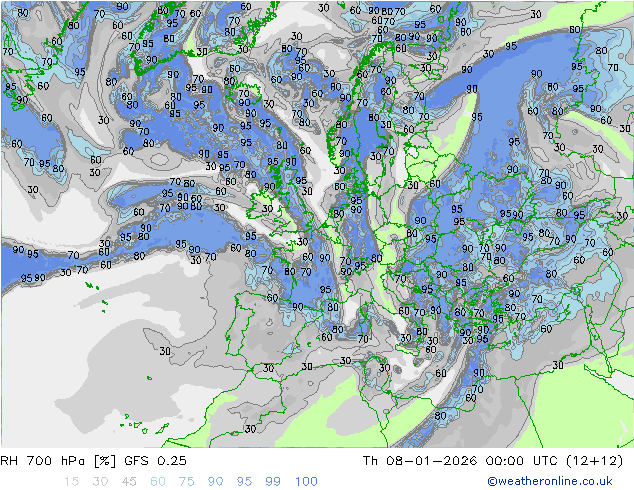Click the 'RH 700 hPa [%] GFS 0.25' title
Image resolution: width=634 pixels, height=490 pixels.
pos(93,460)
